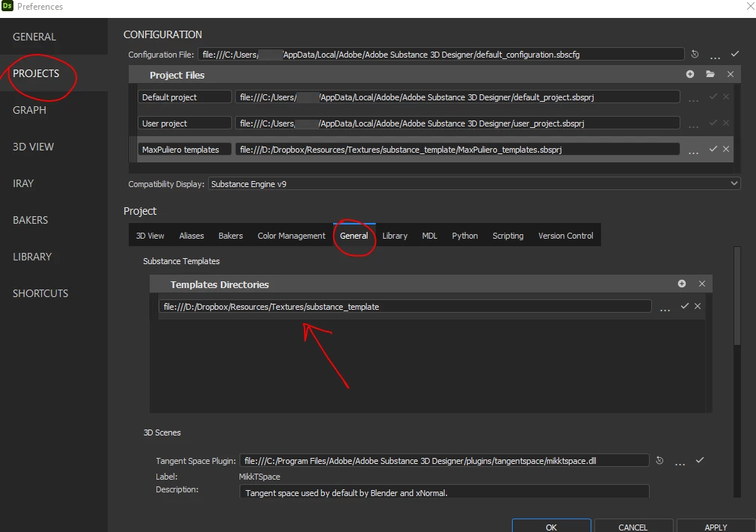This screenshot has width=756, height=532.
Task: Switch to the MDL tab
Action: tap(430, 236)
